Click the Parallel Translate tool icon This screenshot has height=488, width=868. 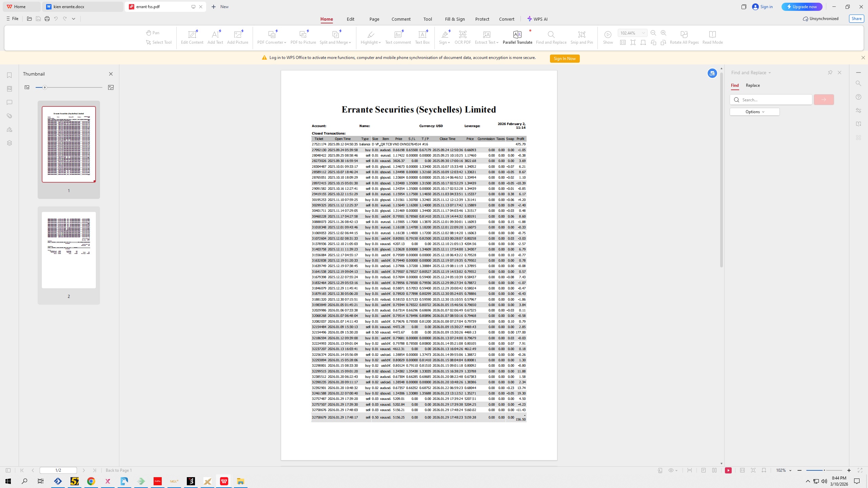tap(517, 35)
